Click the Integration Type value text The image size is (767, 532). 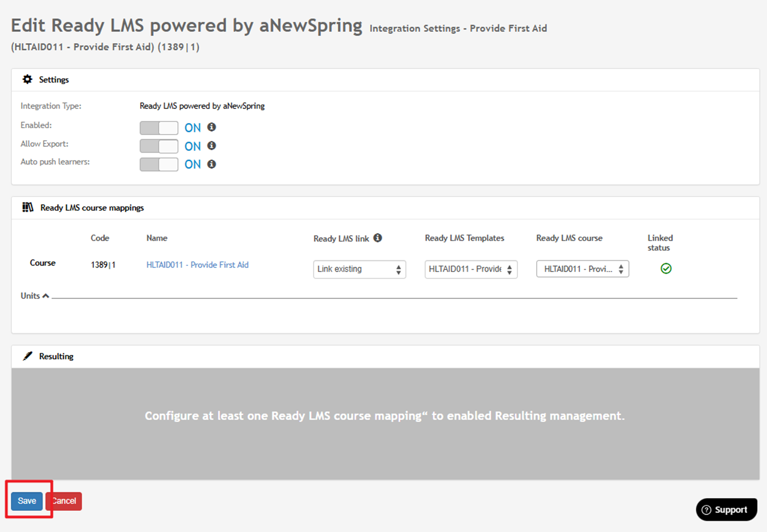[x=202, y=106]
